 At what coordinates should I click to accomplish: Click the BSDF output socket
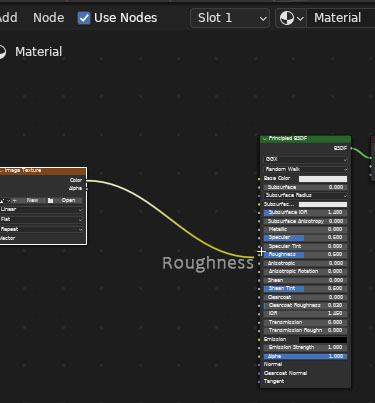coord(351,148)
